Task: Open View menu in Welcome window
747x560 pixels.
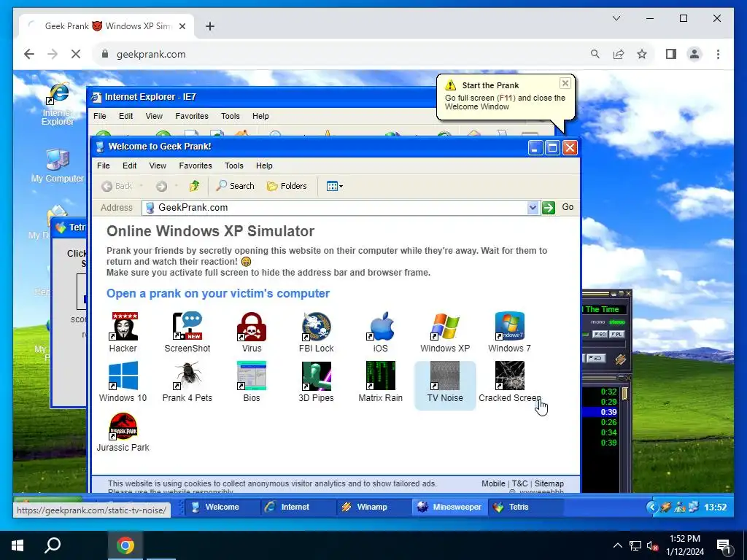Action: (158, 166)
